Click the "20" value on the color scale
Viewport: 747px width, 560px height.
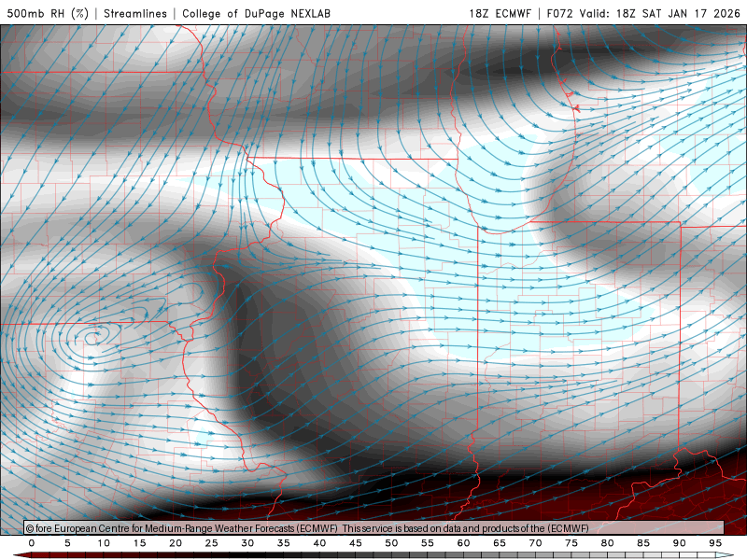pos(176,543)
